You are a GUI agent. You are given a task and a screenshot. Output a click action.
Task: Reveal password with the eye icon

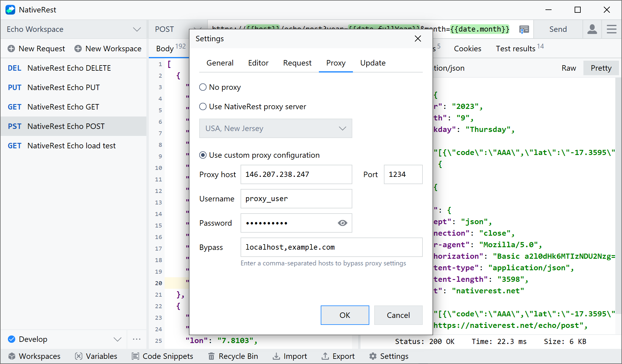(342, 223)
